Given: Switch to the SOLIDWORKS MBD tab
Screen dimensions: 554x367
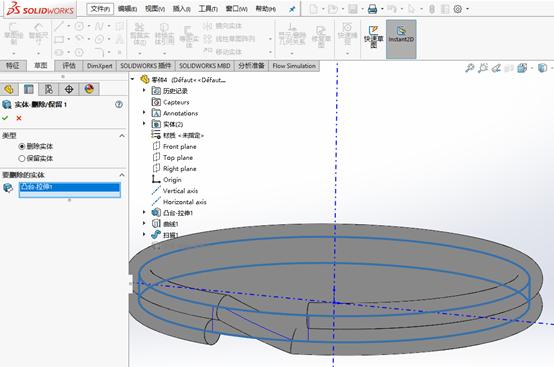Looking at the screenshot, I should coord(205,66).
